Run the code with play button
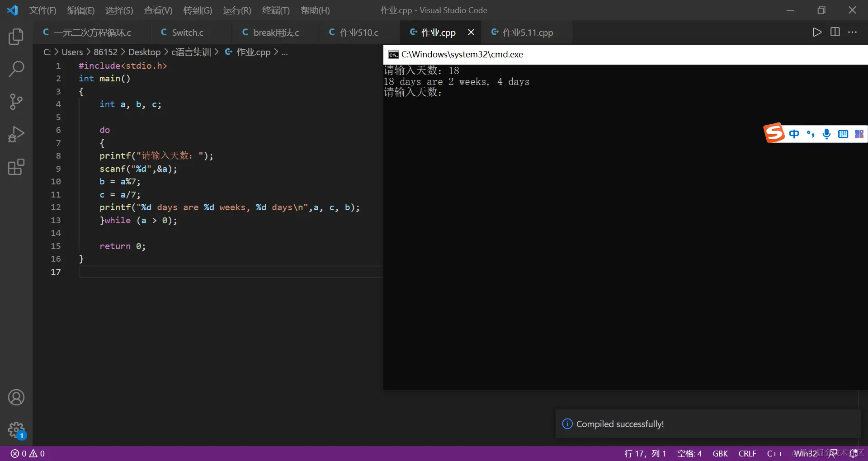868x461 pixels. [817, 32]
